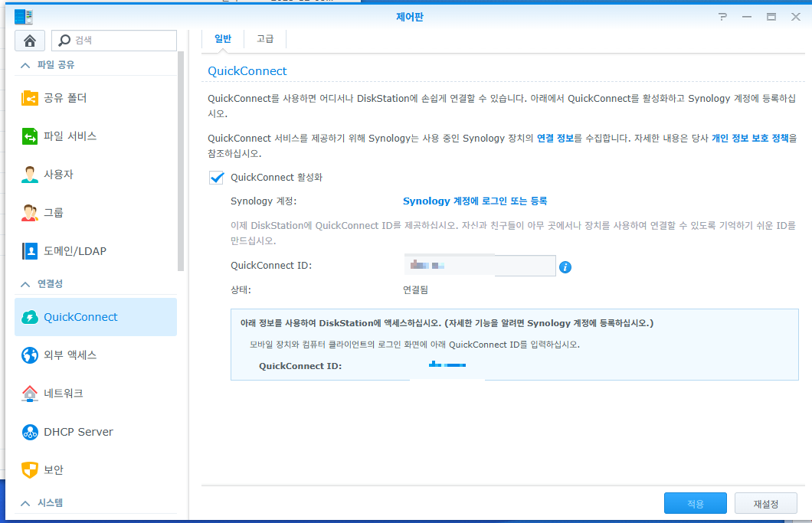Open 공유 폴더 shared folder icon
812x523 pixels.
point(30,98)
